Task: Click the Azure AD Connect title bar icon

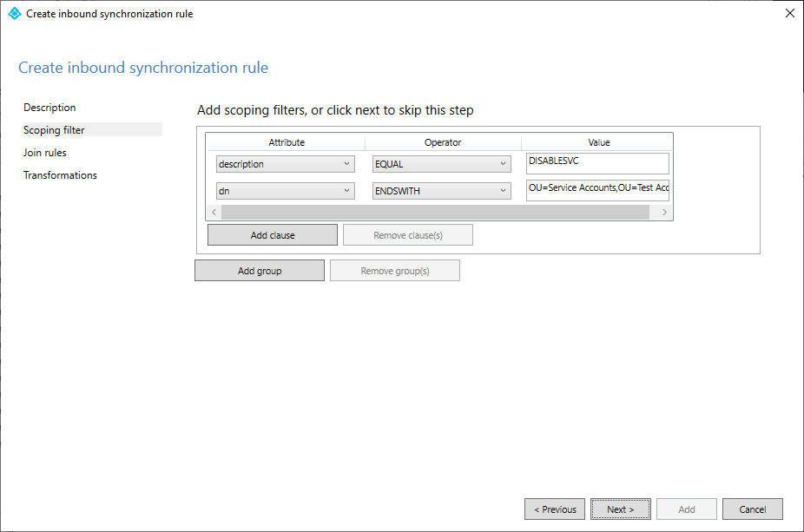Action: click(x=14, y=14)
